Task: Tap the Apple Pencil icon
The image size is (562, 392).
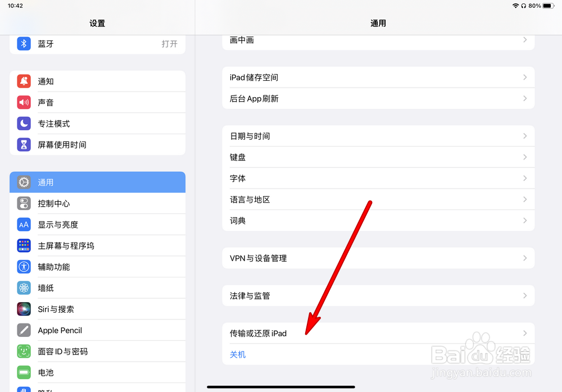Action: click(24, 330)
